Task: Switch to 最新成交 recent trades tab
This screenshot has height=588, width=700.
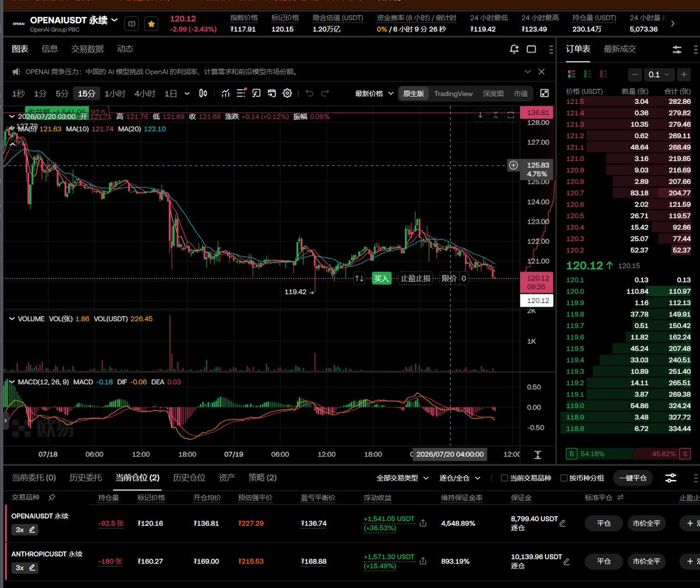Action: pyautogui.click(x=619, y=49)
